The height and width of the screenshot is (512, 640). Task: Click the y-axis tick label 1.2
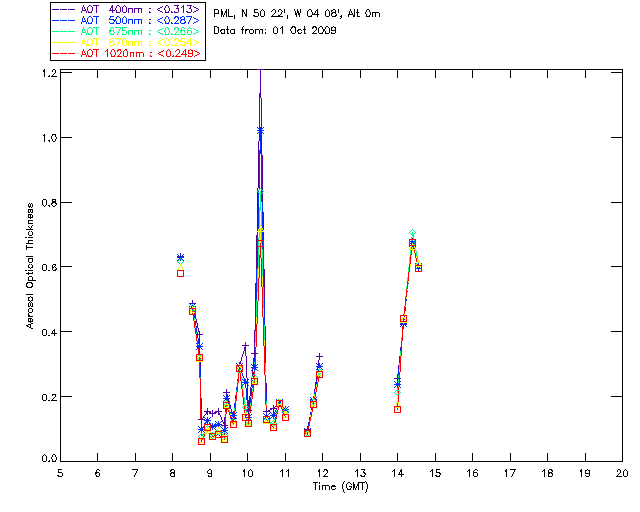click(47, 74)
